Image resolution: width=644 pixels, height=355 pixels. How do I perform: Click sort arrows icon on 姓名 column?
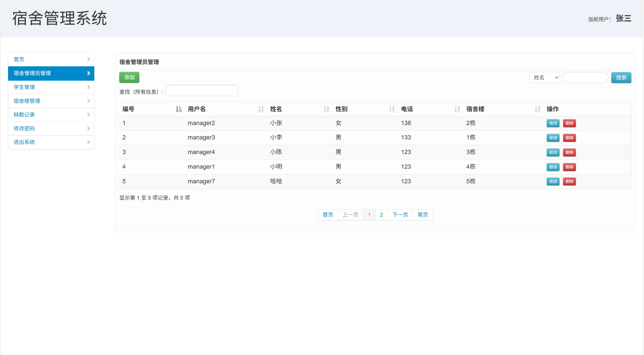click(326, 109)
